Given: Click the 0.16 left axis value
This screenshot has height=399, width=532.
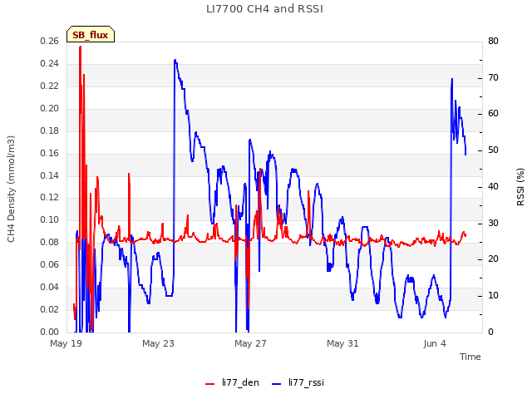Looking at the screenshot, I should (x=50, y=153).
